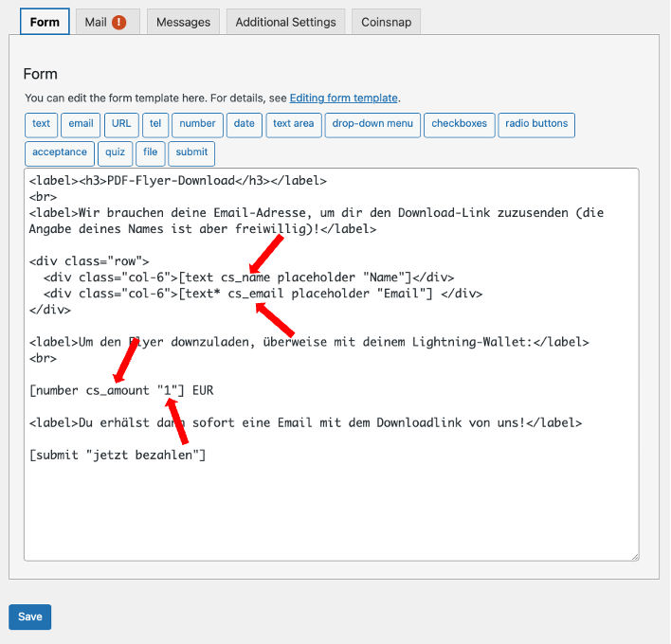671x644 pixels.
Task: Insert a file upload tag
Action: click(x=150, y=153)
